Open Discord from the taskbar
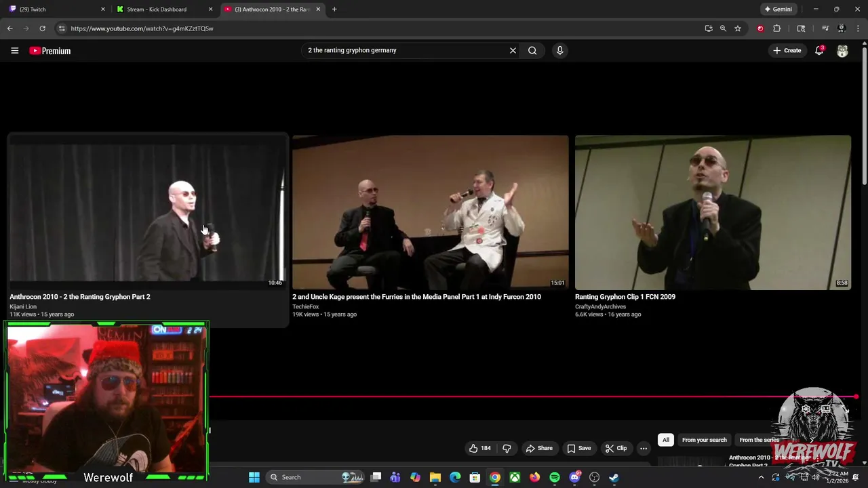This screenshot has height=488, width=868. pos(575,477)
